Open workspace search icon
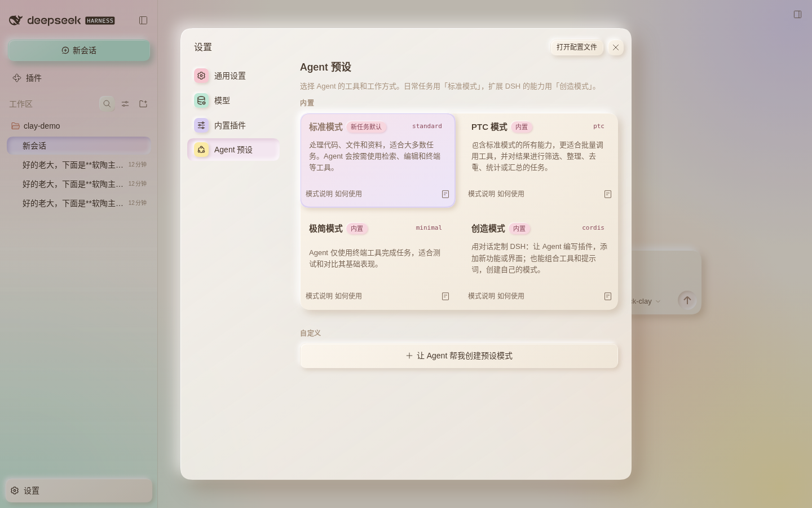This screenshot has width=812, height=508. pos(107,104)
